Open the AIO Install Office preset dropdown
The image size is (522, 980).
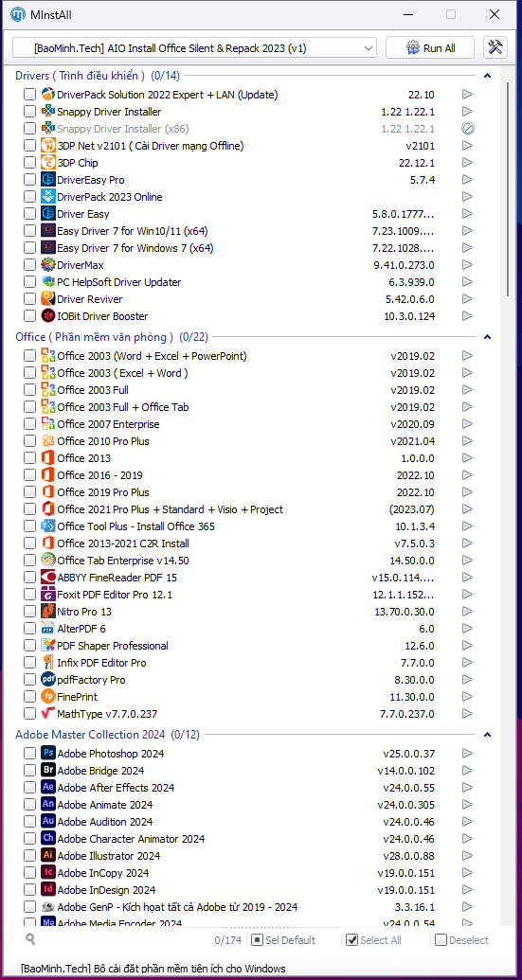click(194, 48)
